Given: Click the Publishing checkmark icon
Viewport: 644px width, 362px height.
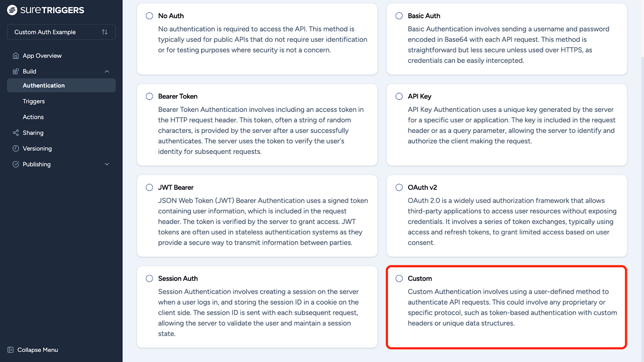Looking at the screenshot, I should click(16, 164).
